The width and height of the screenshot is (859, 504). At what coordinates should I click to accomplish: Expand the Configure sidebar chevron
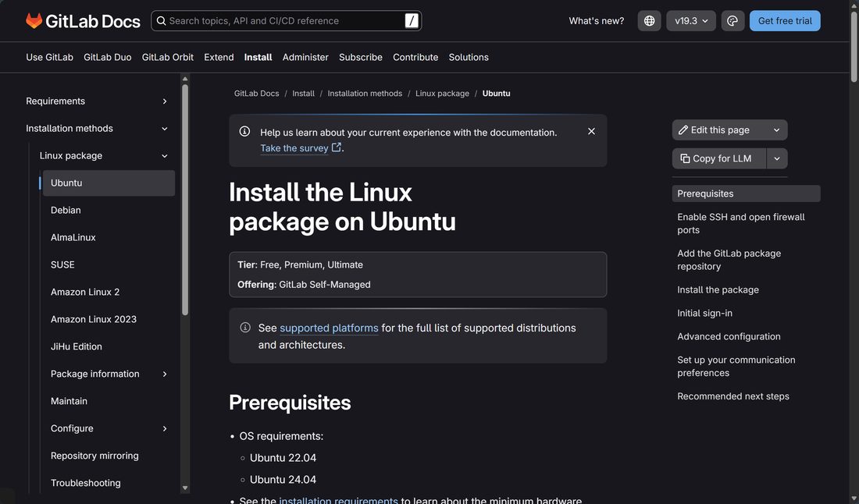[x=164, y=428]
